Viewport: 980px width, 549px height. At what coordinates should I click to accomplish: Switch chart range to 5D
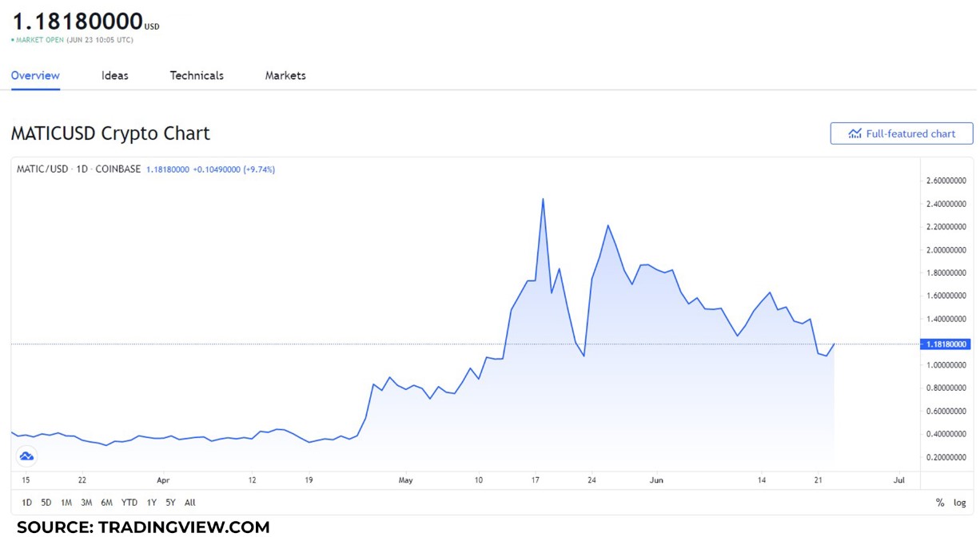46,502
